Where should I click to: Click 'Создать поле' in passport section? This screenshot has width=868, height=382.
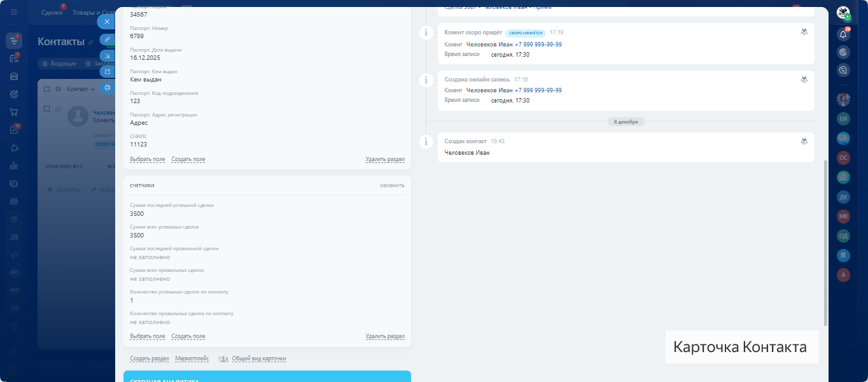click(x=188, y=159)
